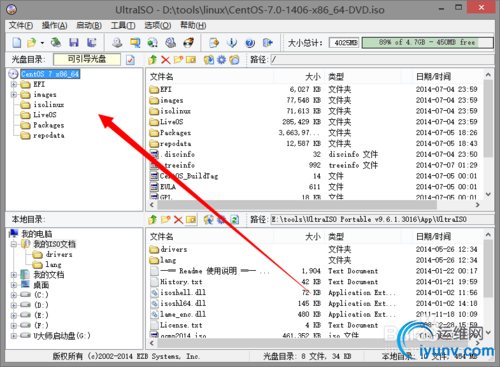Viewport: 500px width, 367px height.
Task: Expand the 桌面 node in the local tree
Action: tap(14, 285)
